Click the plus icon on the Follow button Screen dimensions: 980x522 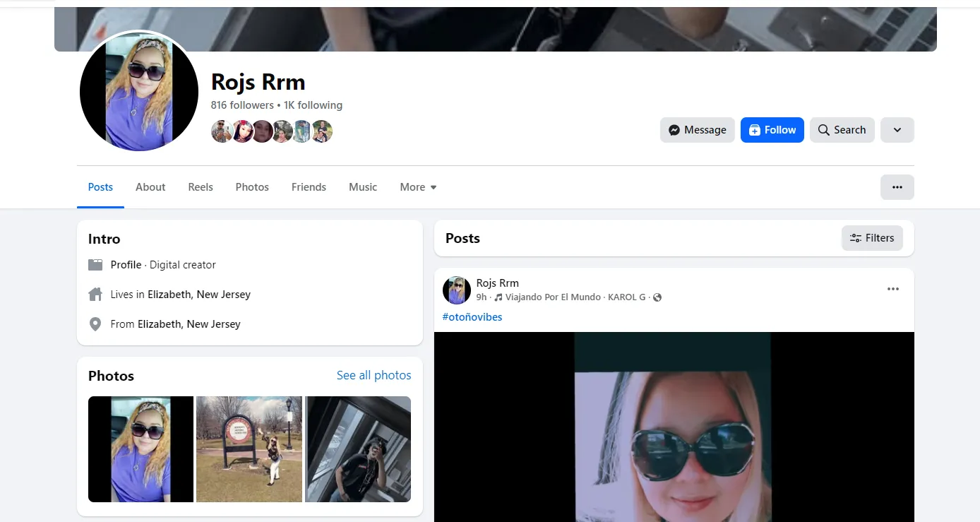(x=755, y=130)
